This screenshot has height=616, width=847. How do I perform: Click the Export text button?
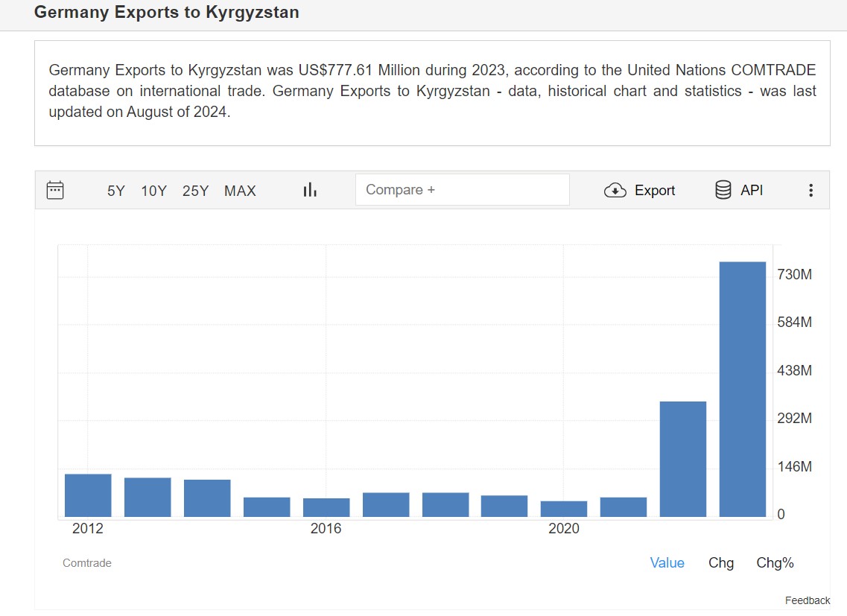click(655, 190)
